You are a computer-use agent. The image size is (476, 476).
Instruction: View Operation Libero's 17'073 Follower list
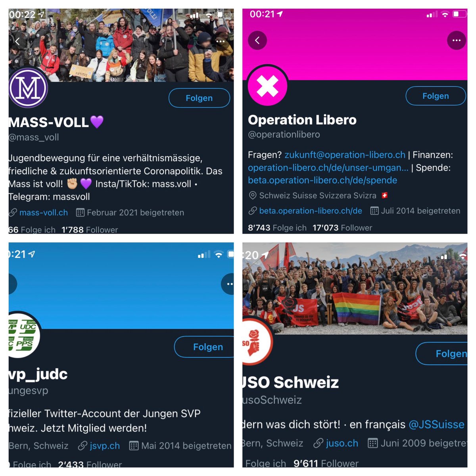[x=342, y=228]
